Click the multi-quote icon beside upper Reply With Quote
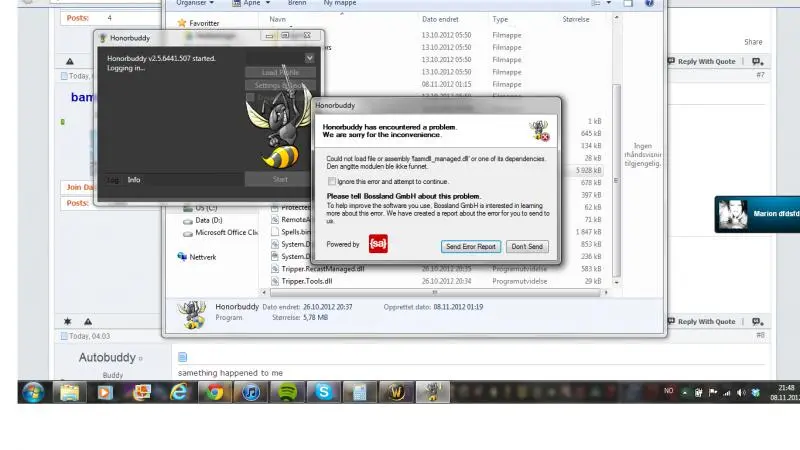This screenshot has height=450, width=800. coord(758,62)
